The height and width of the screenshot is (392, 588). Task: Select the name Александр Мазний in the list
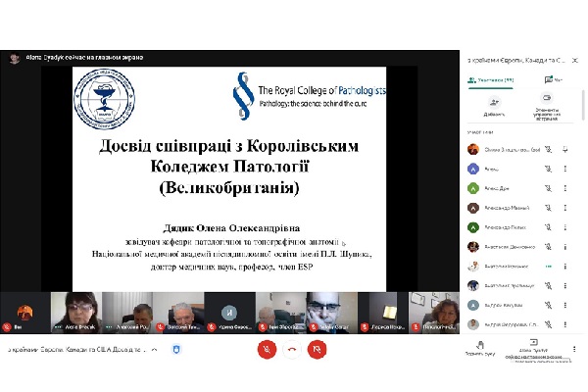pos(507,208)
